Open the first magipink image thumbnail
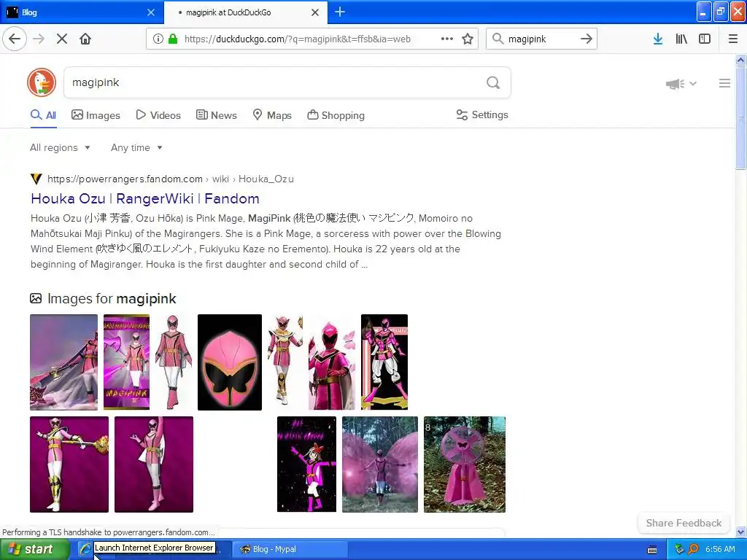This screenshot has height=560, width=747. pyautogui.click(x=64, y=362)
